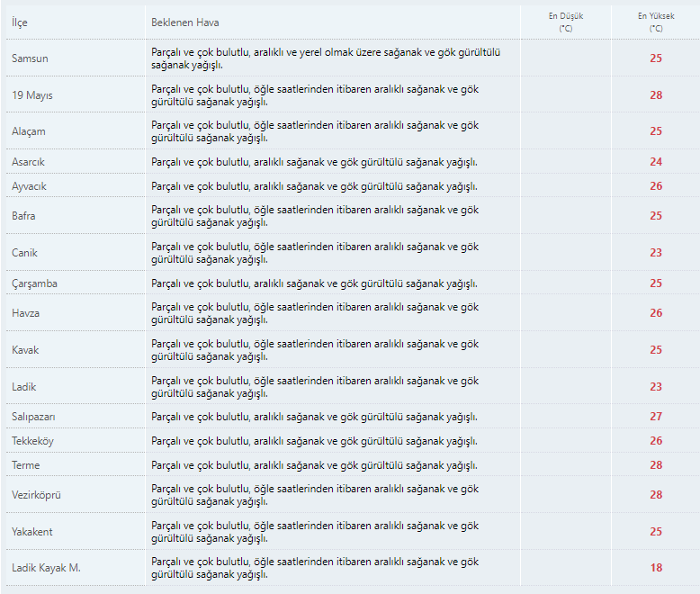Click Bafra's highest temperature 25

click(656, 216)
